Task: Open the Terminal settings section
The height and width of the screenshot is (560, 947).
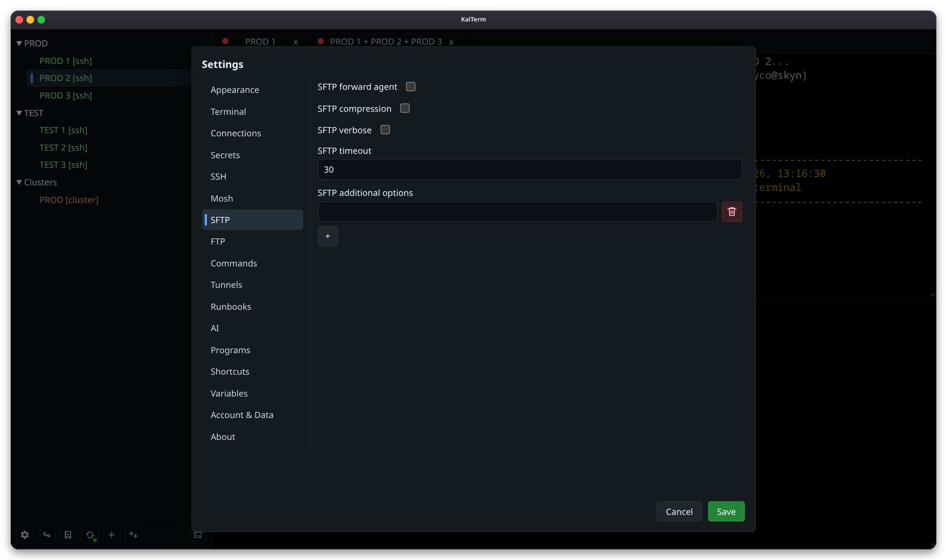Action: click(x=252, y=112)
